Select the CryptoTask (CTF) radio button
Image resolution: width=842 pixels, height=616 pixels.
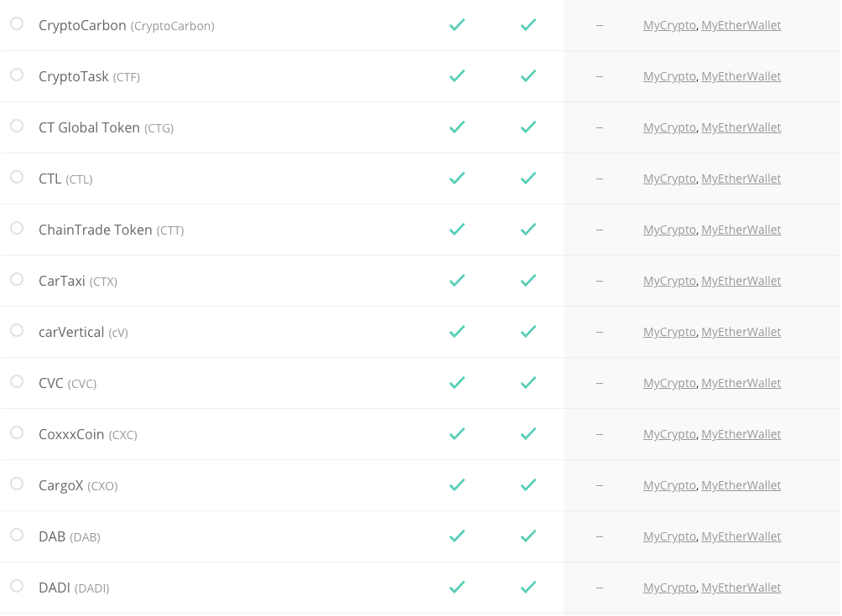pyautogui.click(x=17, y=75)
